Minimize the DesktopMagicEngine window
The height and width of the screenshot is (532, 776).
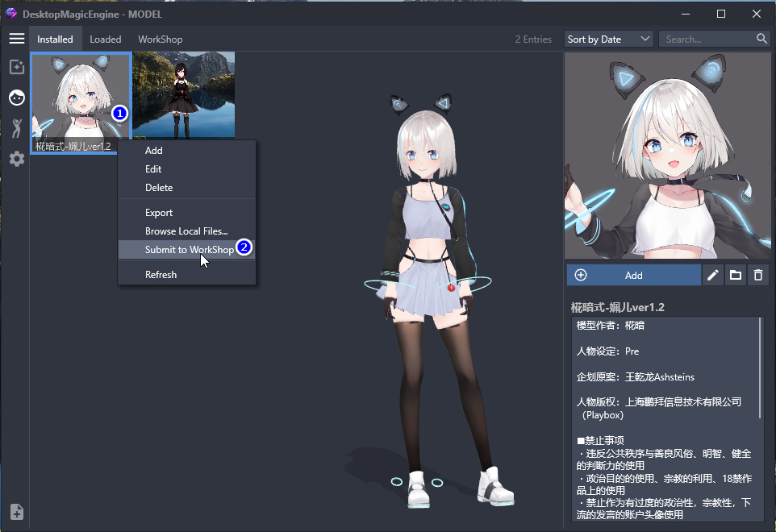click(x=686, y=14)
